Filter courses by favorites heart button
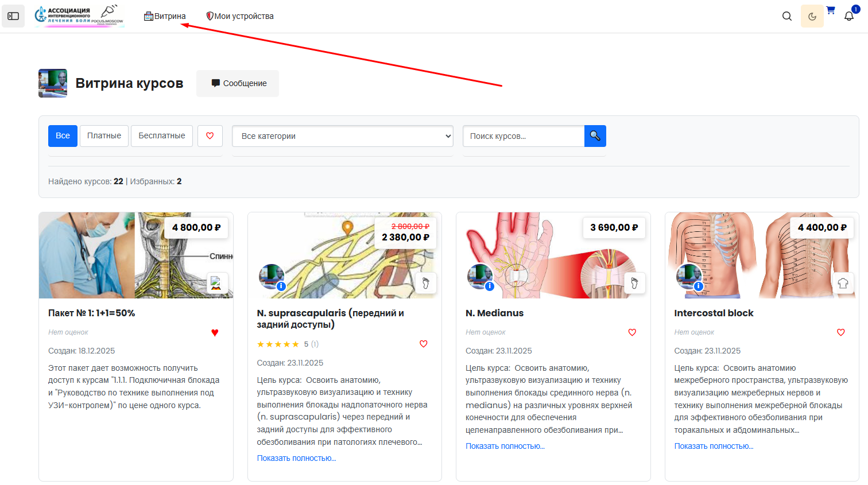This screenshot has height=485, width=868. 210,136
